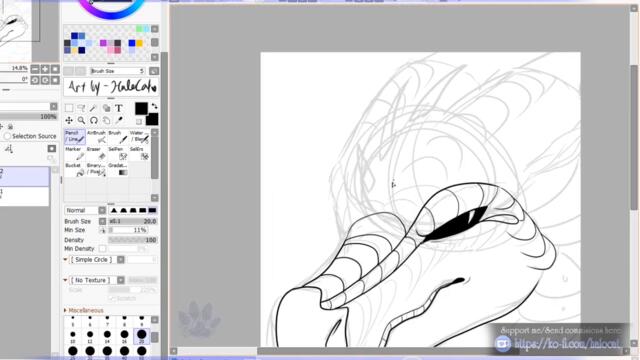Select the Shape tool icon

[106, 108]
